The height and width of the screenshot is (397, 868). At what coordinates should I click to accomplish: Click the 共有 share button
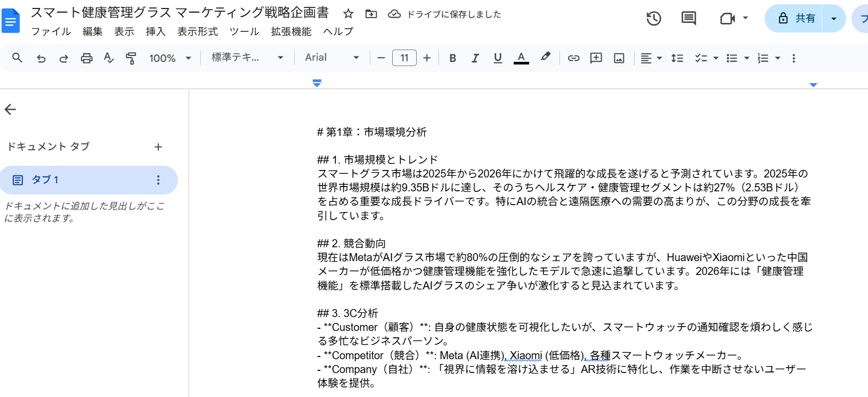coord(793,19)
